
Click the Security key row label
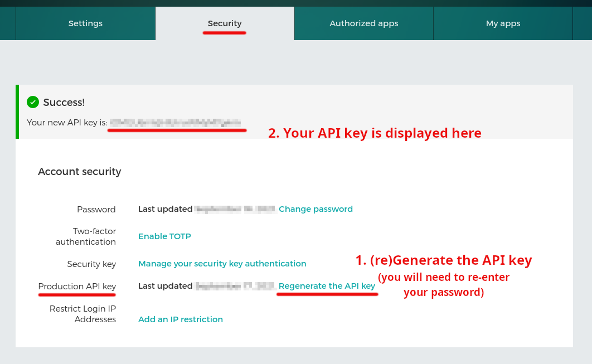(91, 264)
